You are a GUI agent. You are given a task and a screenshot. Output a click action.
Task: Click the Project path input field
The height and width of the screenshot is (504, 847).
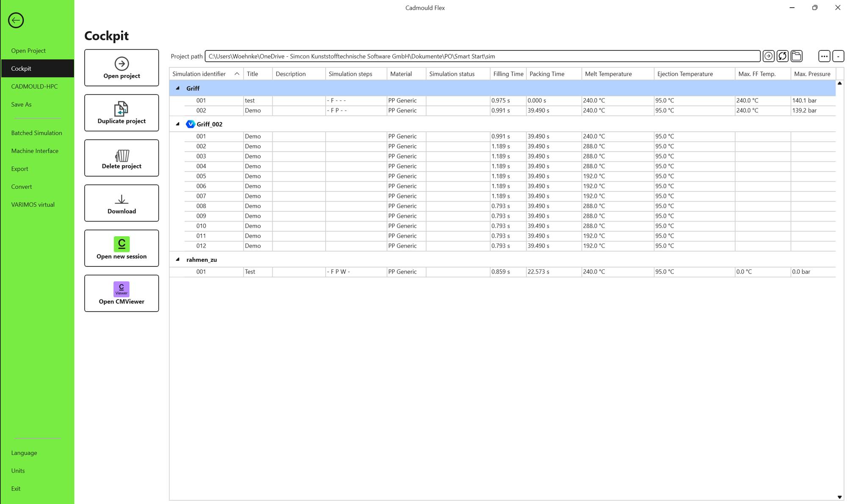point(482,56)
